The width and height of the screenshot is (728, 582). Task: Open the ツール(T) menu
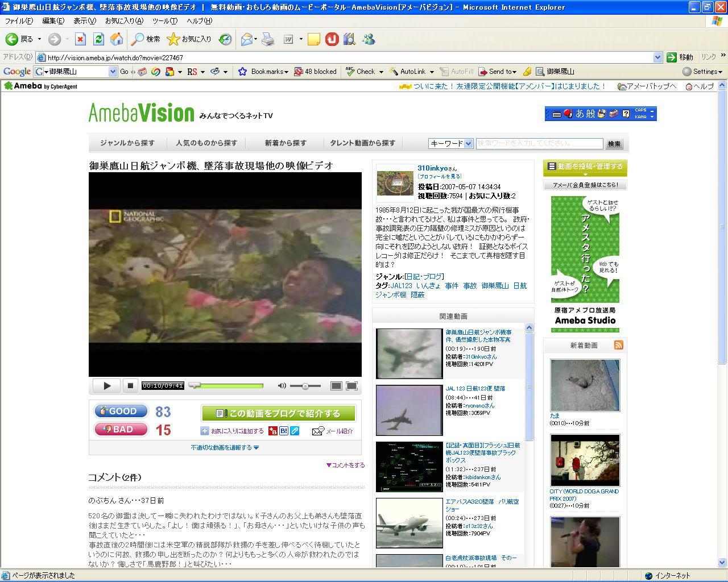(165, 21)
